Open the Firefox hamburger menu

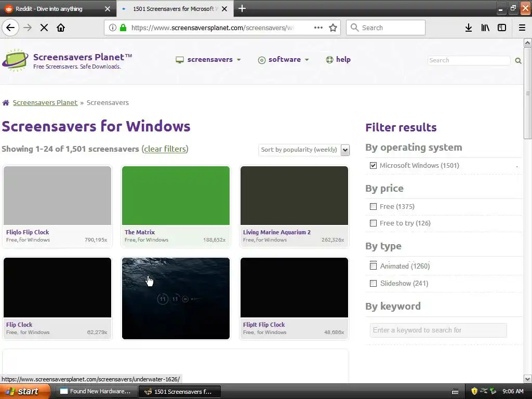pos(522,28)
